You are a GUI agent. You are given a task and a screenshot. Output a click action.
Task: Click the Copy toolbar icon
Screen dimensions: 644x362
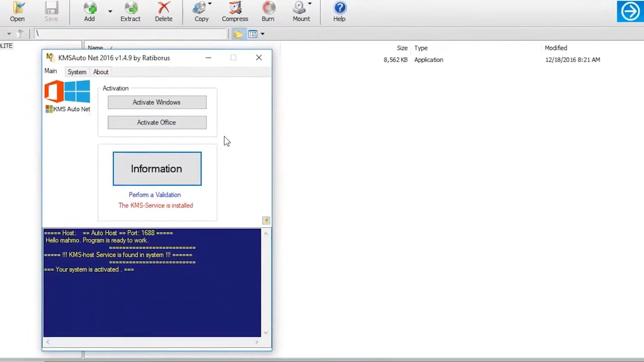(201, 12)
